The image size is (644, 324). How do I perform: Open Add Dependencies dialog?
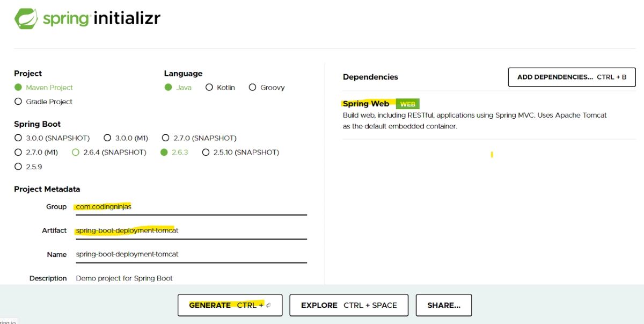(572, 77)
